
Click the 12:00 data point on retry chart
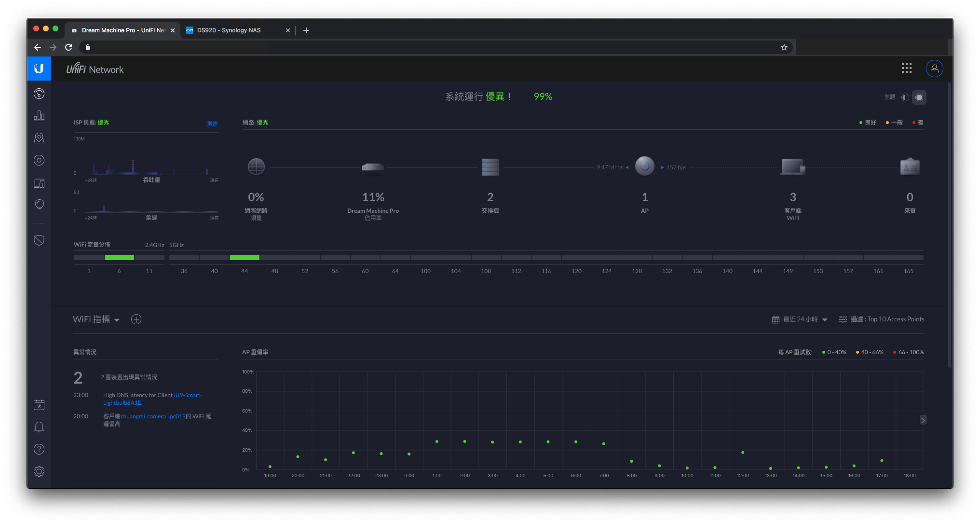(743, 452)
